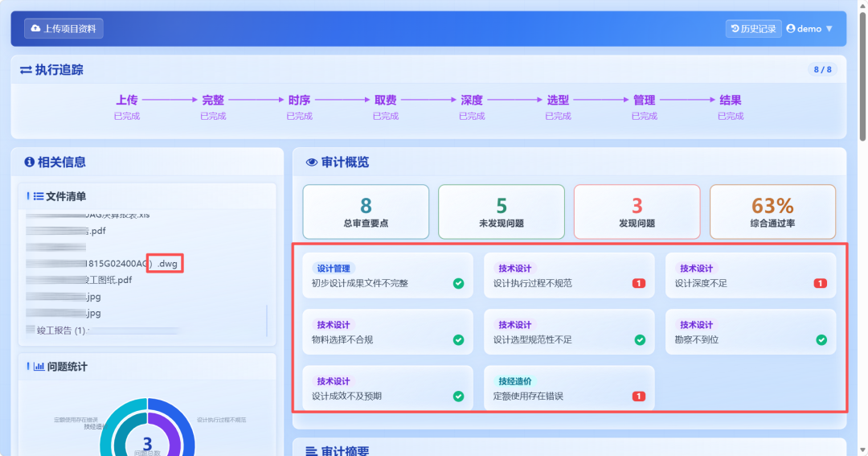
Task: Click the 设计成效不及预期 card text
Action: [x=346, y=396]
